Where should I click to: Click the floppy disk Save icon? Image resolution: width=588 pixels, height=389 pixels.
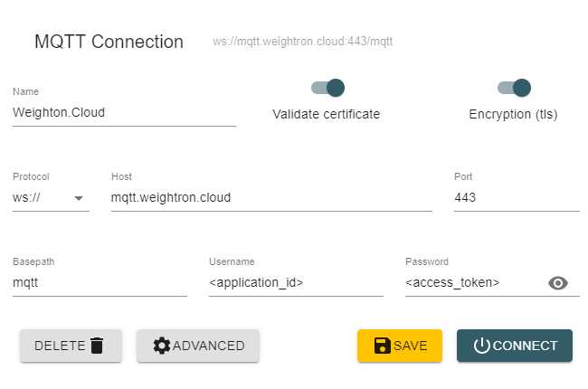click(x=382, y=346)
